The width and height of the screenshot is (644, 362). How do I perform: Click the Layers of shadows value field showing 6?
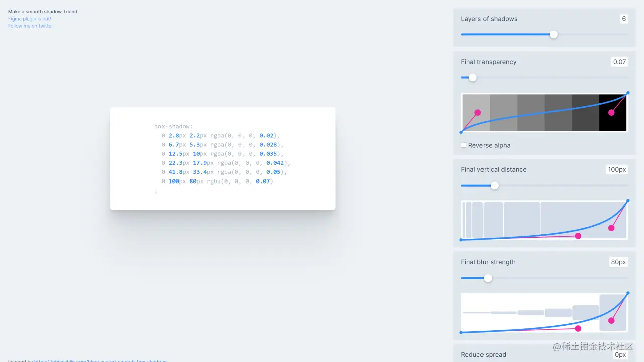624,19
